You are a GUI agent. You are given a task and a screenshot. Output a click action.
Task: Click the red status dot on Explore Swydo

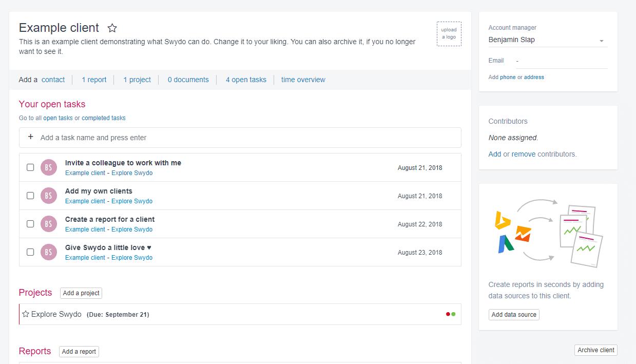[x=448, y=314]
